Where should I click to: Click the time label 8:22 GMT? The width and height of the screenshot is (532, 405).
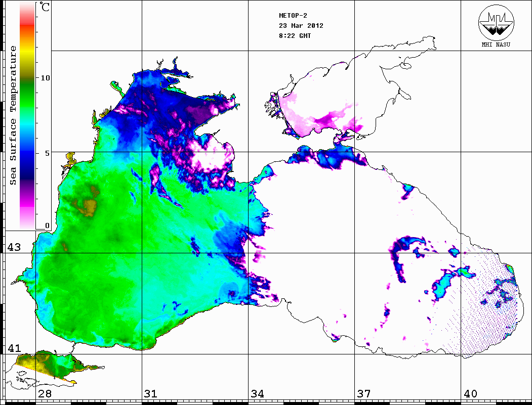coord(295,36)
